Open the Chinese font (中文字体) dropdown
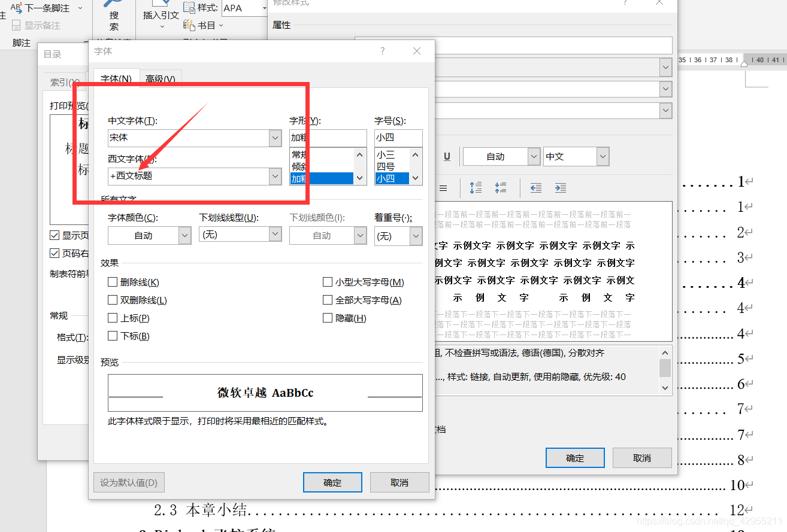This screenshot has width=787, height=532. point(275,138)
